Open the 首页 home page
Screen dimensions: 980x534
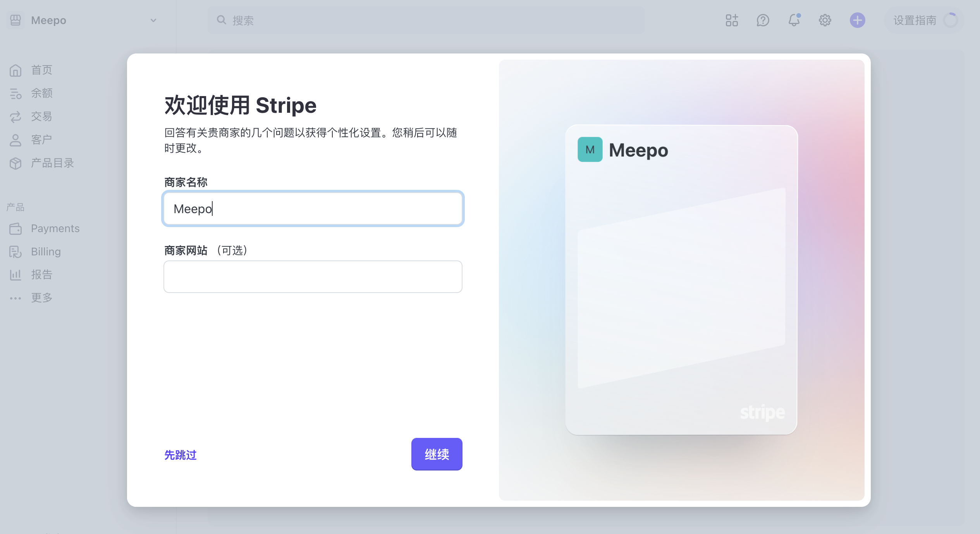point(41,70)
